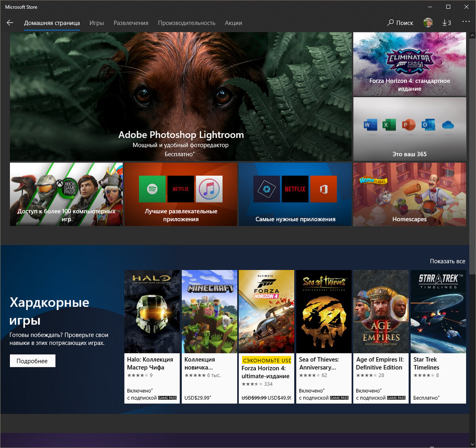Open Forza Horizon 4 ultimate-издание card
Screen dimensions: 476x448
(266, 336)
